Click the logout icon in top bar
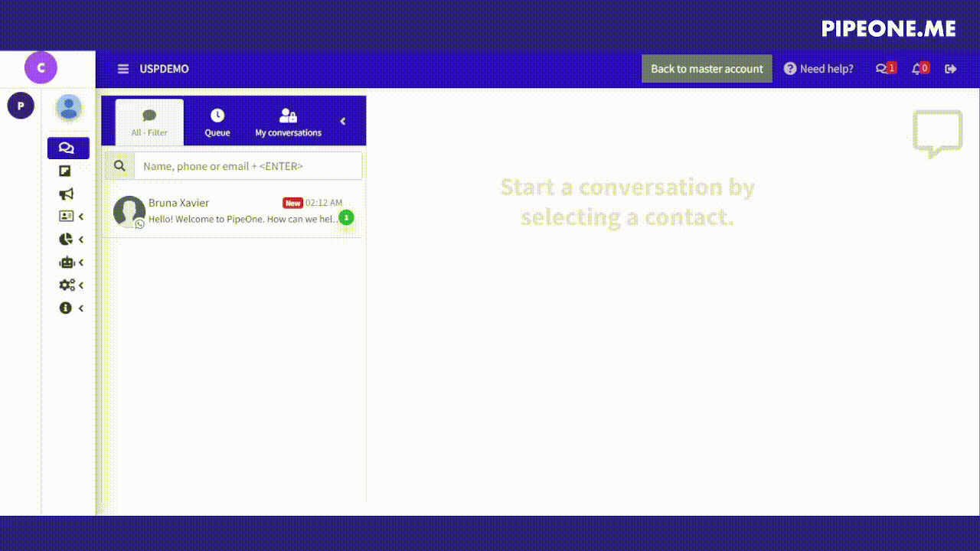The width and height of the screenshot is (980, 551). click(951, 69)
